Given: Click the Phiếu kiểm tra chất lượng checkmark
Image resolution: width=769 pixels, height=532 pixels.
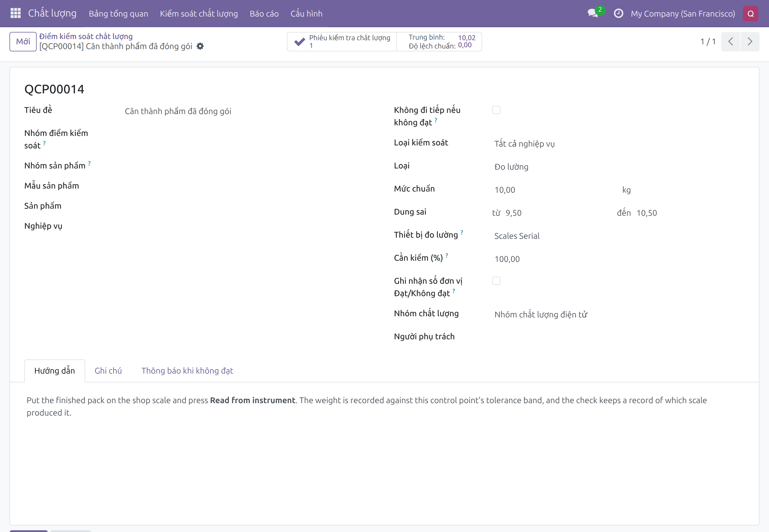Looking at the screenshot, I should (299, 42).
